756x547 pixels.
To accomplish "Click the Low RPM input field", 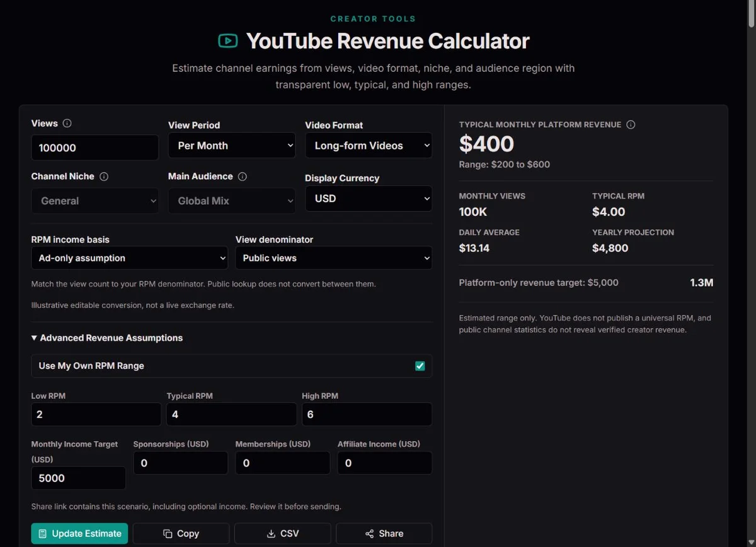I will 96,415.
